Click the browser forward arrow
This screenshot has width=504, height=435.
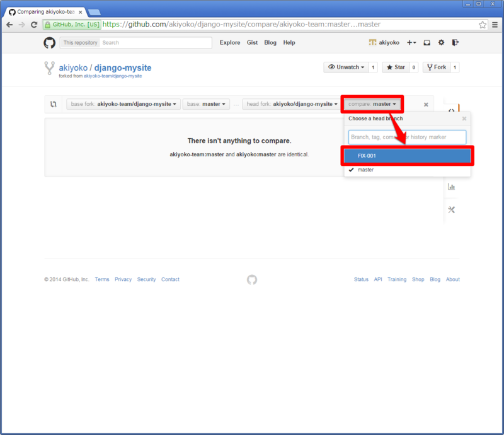click(21, 25)
